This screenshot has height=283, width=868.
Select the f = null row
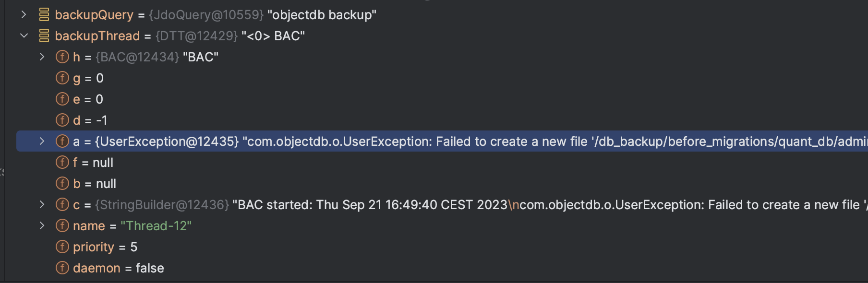click(442, 163)
